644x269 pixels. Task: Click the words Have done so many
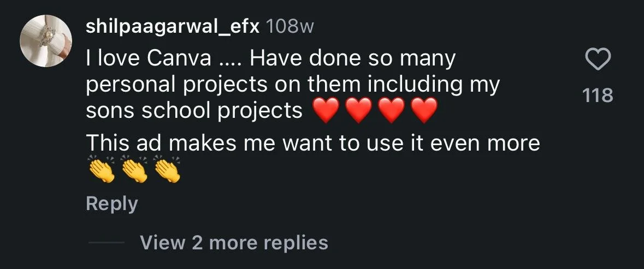point(352,59)
